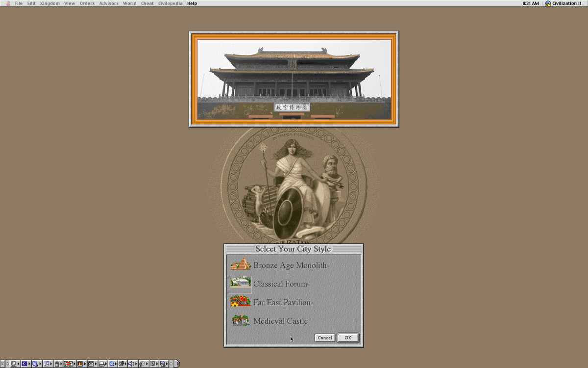The width and height of the screenshot is (588, 368).
Task: Open the red Location Manager strip module
Action: tap(70, 364)
